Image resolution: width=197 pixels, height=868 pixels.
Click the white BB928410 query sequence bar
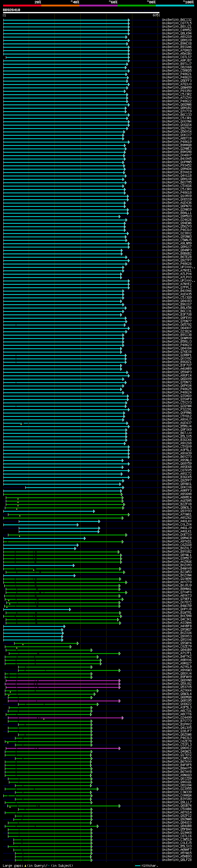[x=81, y=13]
